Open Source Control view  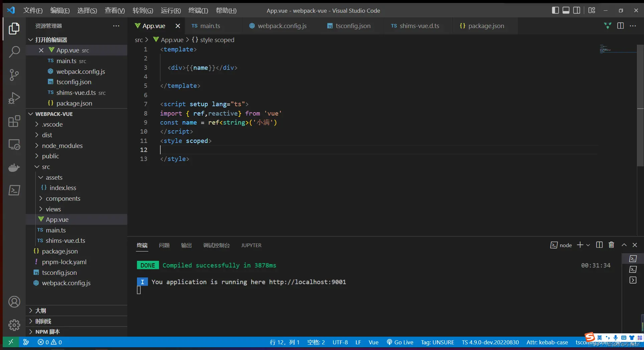click(14, 75)
